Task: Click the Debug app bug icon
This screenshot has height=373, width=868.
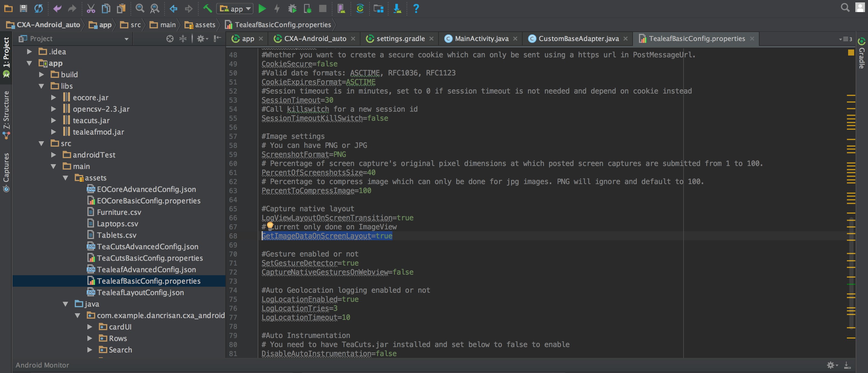Action: pos(292,8)
